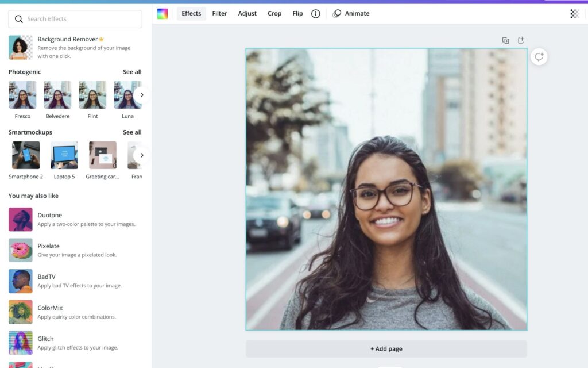See all Photogenic filters
This screenshot has height=368, width=588.
click(132, 72)
